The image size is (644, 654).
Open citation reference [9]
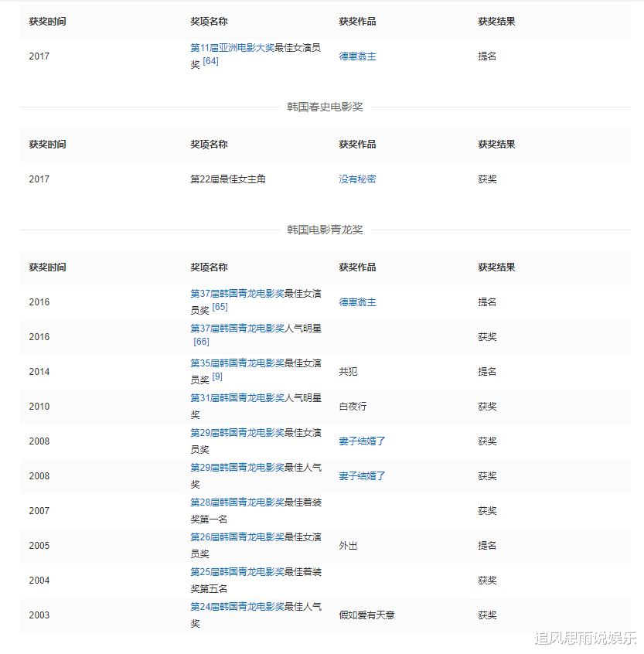(217, 376)
